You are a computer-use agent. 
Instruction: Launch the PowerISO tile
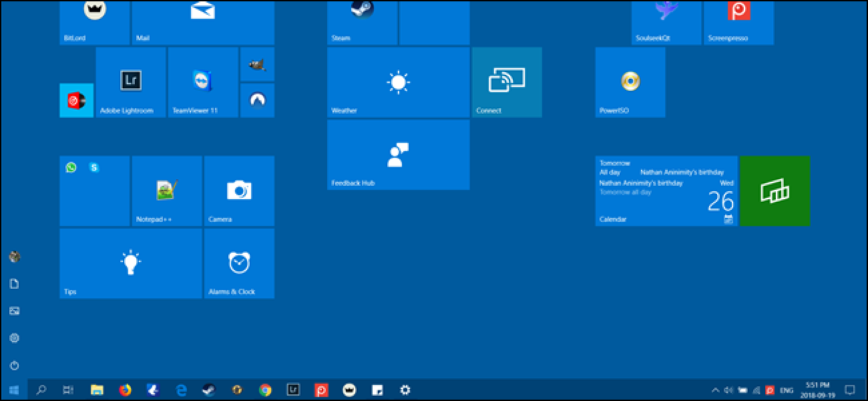630,82
